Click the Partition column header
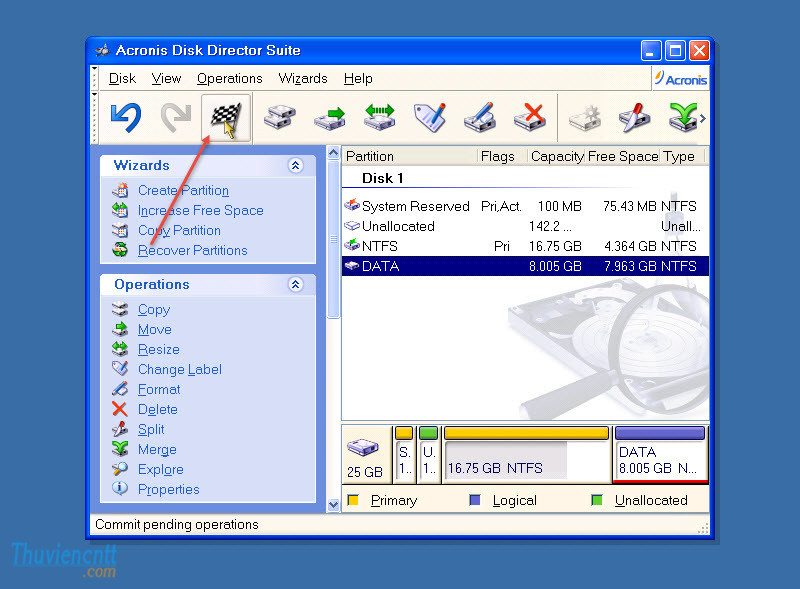Image resolution: width=800 pixels, height=589 pixels. pos(410,156)
